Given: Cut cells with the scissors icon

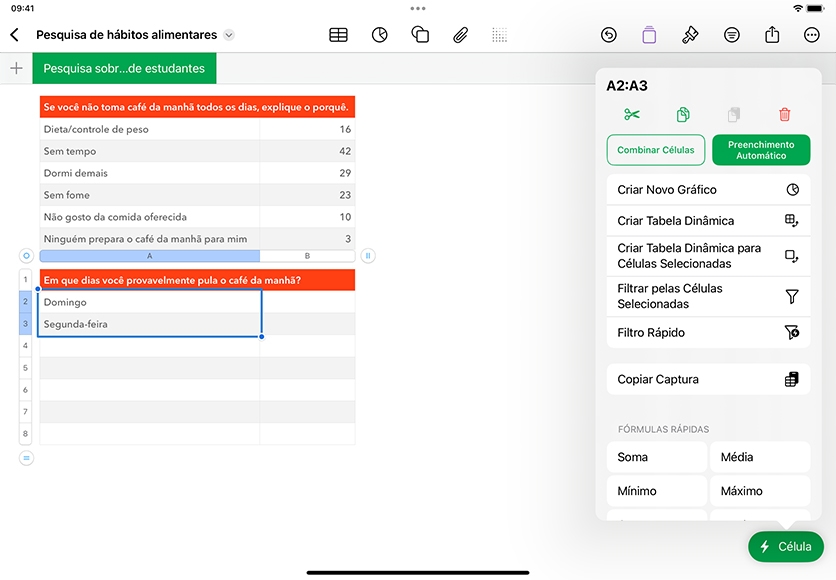Looking at the screenshot, I should tap(632, 115).
